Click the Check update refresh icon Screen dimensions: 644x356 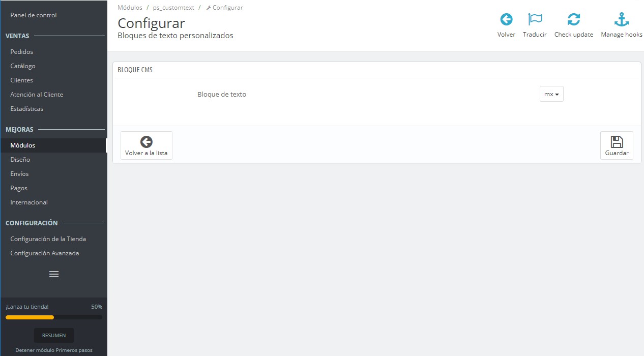pyautogui.click(x=574, y=19)
